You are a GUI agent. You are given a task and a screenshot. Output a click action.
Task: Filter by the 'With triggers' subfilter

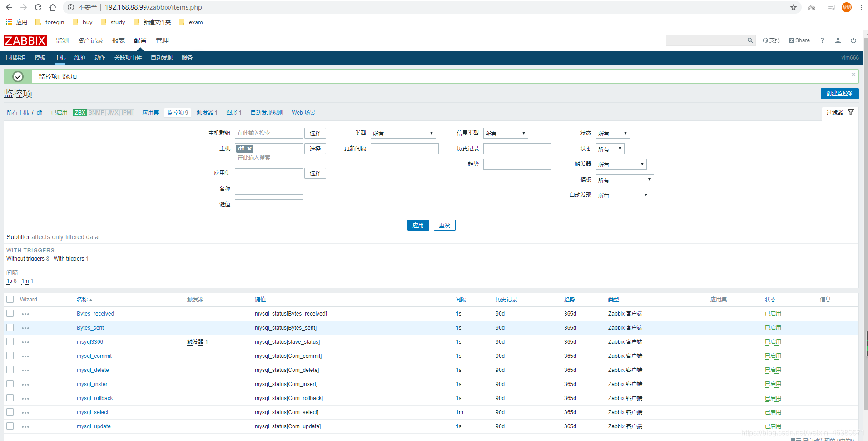point(69,259)
